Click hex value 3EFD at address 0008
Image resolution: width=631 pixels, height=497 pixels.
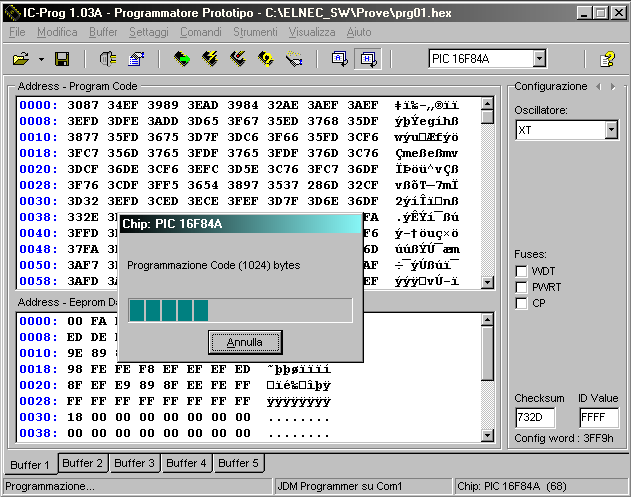(83, 121)
